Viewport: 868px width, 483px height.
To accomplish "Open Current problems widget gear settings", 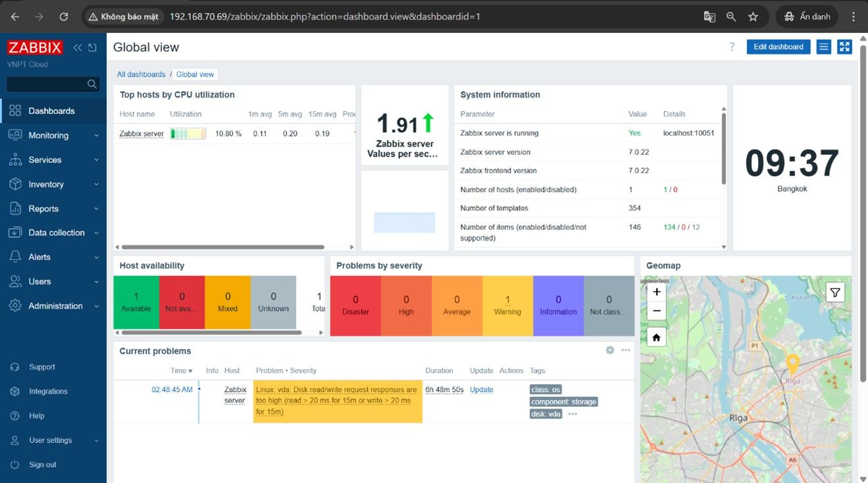I will click(x=610, y=350).
